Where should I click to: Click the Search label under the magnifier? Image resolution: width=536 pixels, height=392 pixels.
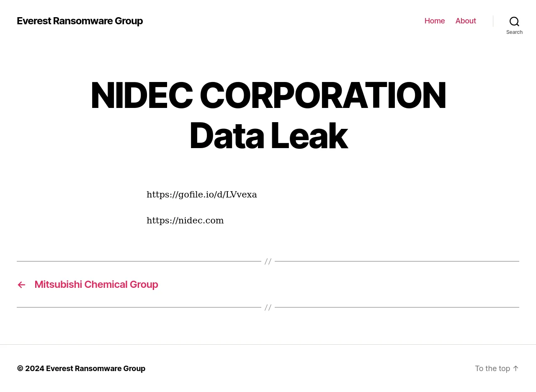[x=514, y=32]
